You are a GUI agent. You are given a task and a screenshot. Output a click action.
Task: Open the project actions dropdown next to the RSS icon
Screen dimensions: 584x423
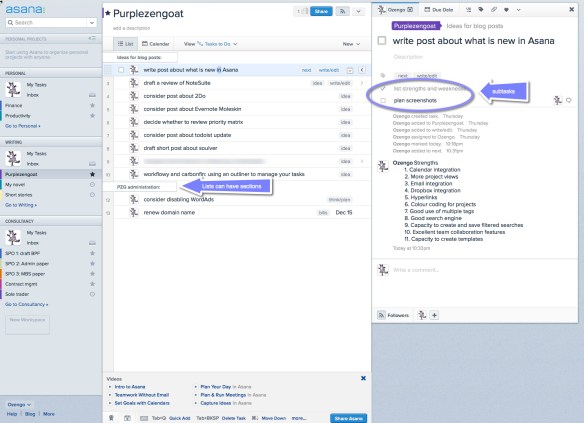[x=358, y=11]
